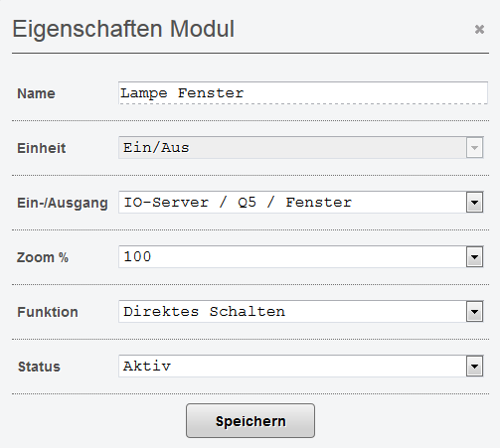Open the Status dropdown showing Aktiv
Image resolution: width=500 pixels, height=448 pixels.
coord(301,366)
